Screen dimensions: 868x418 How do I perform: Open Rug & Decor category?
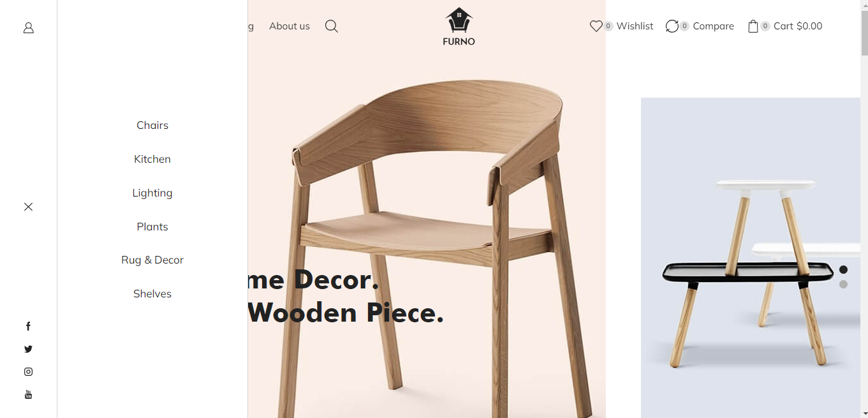point(152,260)
